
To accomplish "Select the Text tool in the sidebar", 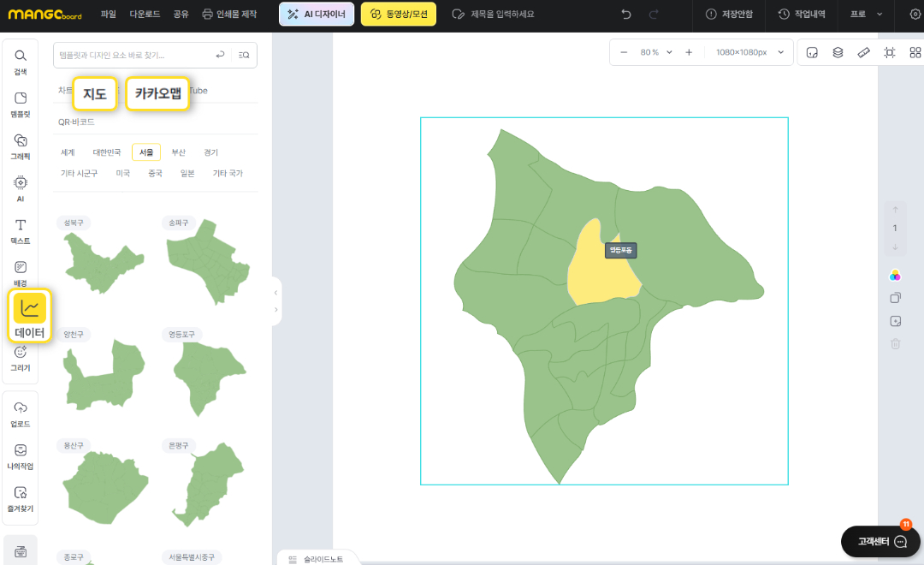I will point(21,230).
